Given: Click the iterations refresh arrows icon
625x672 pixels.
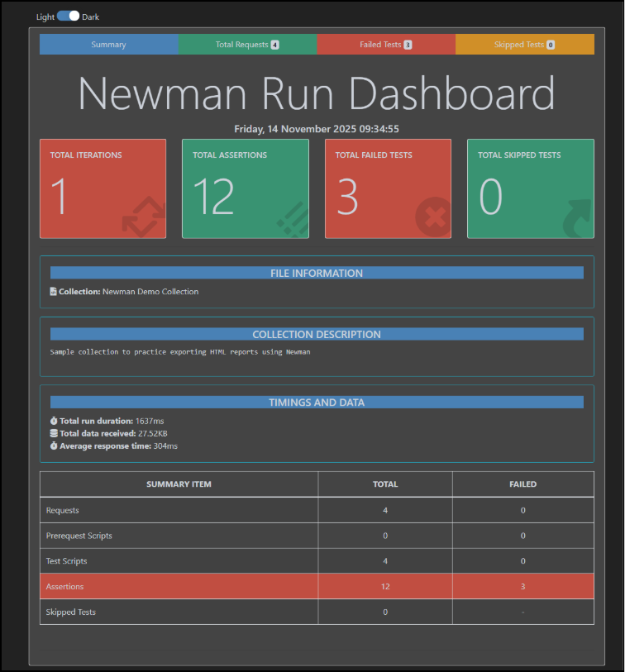Looking at the screenshot, I should click(143, 217).
